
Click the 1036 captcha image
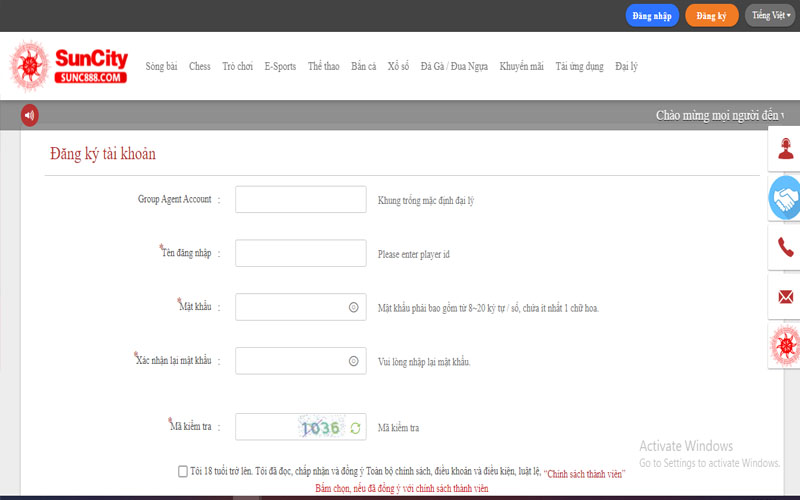coord(321,428)
